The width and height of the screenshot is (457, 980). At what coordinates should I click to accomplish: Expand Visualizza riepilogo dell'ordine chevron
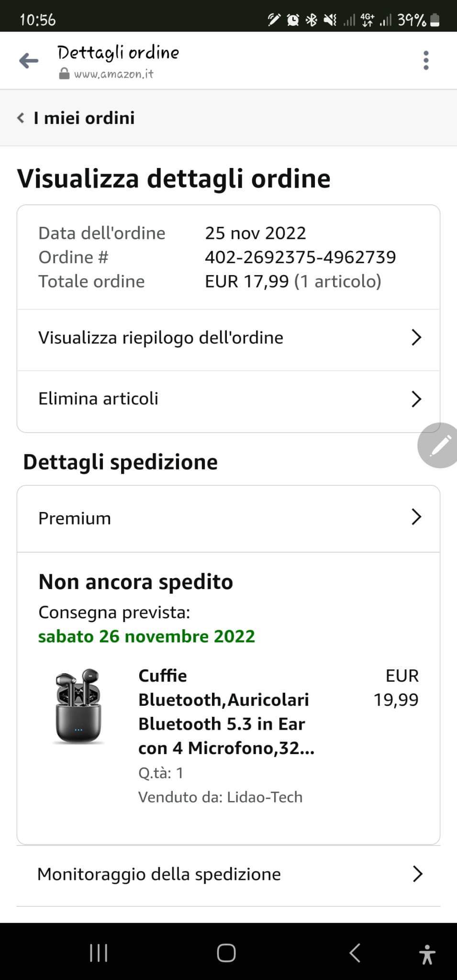tap(416, 338)
